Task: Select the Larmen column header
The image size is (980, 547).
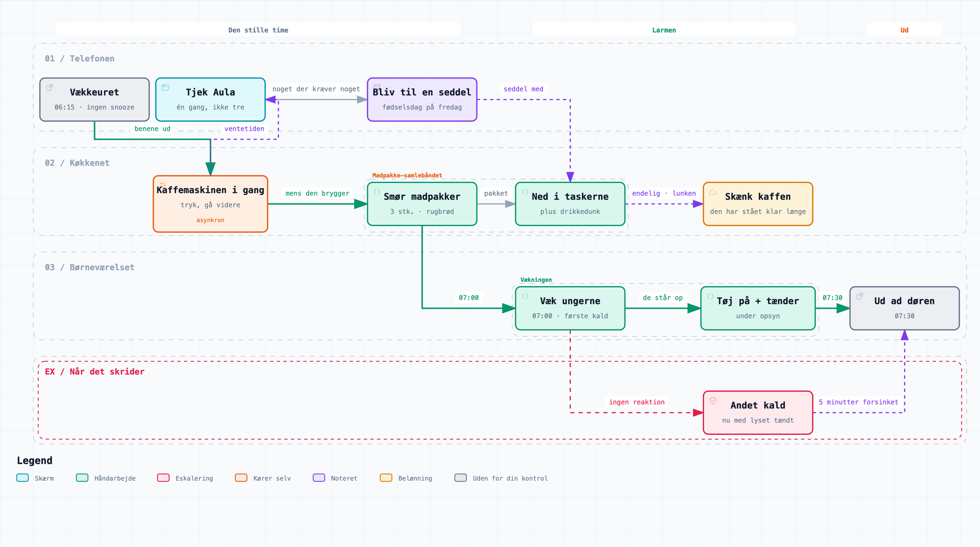Action: [x=664, y=30]
